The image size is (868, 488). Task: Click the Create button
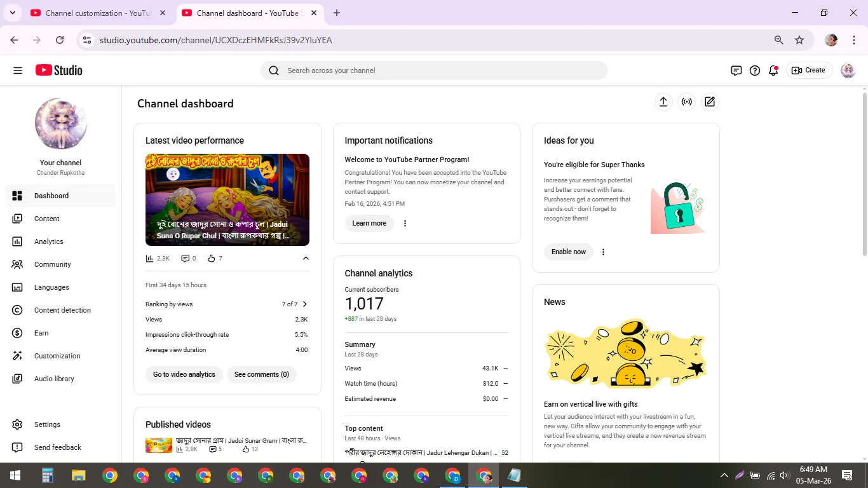[808, 71]
